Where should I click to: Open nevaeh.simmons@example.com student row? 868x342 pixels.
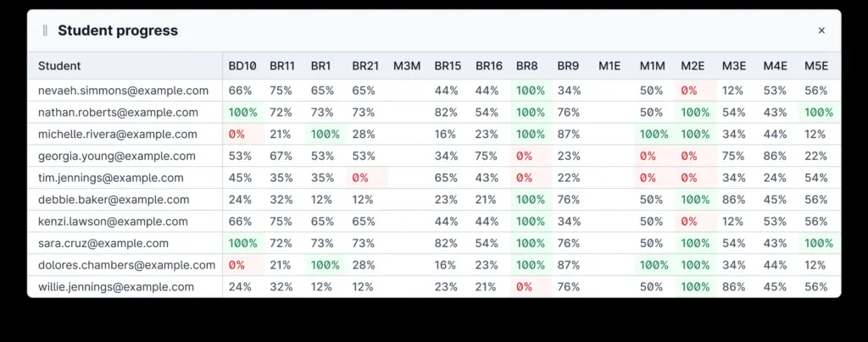[118, 91]
